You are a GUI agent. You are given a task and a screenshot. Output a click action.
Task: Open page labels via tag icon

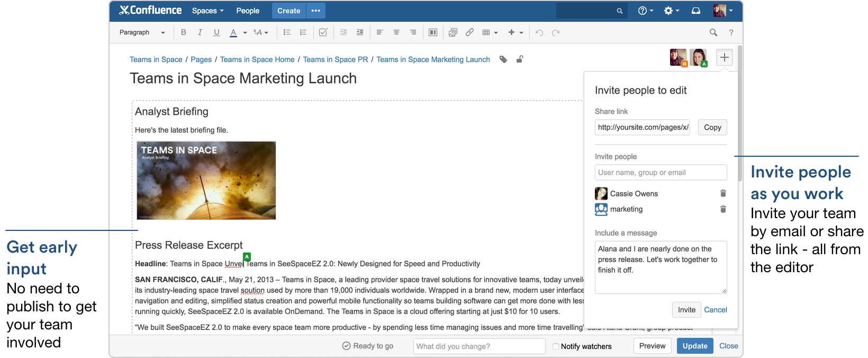click(503, 59)
